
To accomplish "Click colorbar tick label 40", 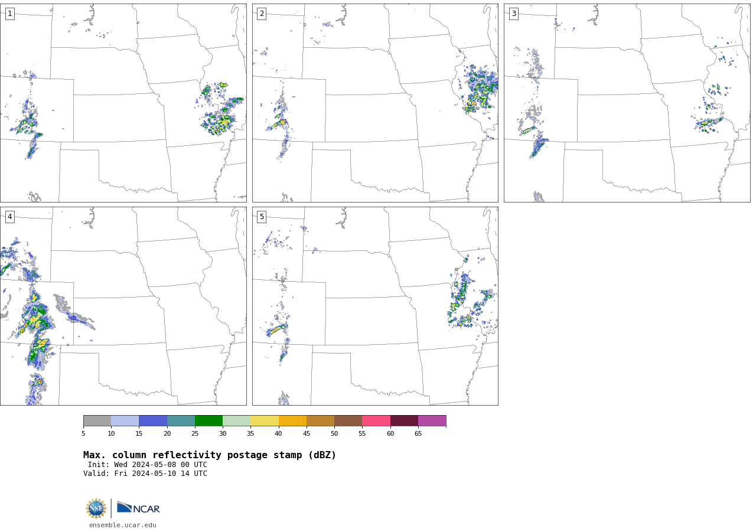I will [279, 434].
